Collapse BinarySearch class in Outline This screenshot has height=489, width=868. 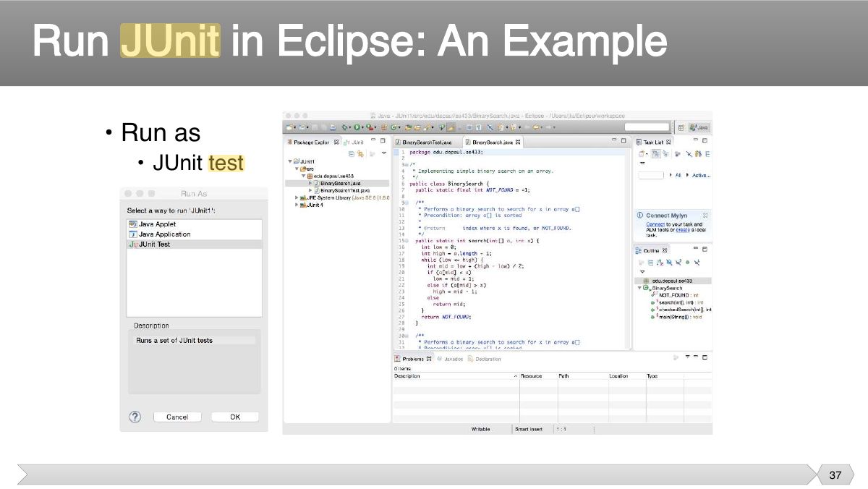(639, 288)
